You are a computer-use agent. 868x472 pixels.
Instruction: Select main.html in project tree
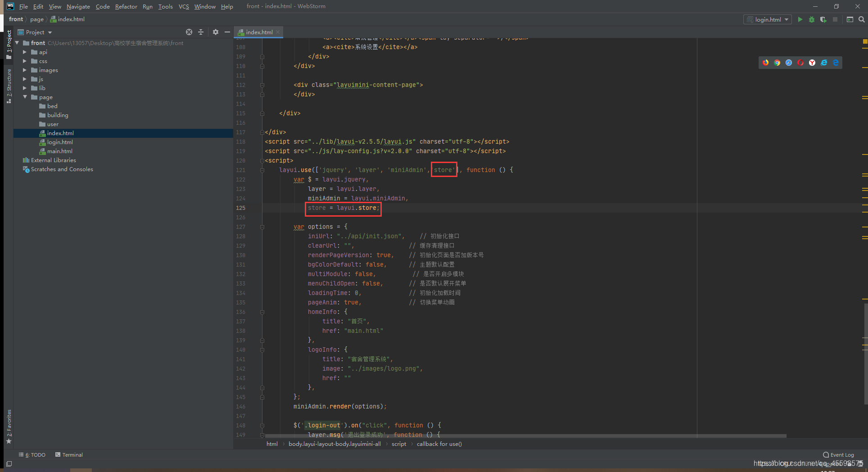click(59, 151)
